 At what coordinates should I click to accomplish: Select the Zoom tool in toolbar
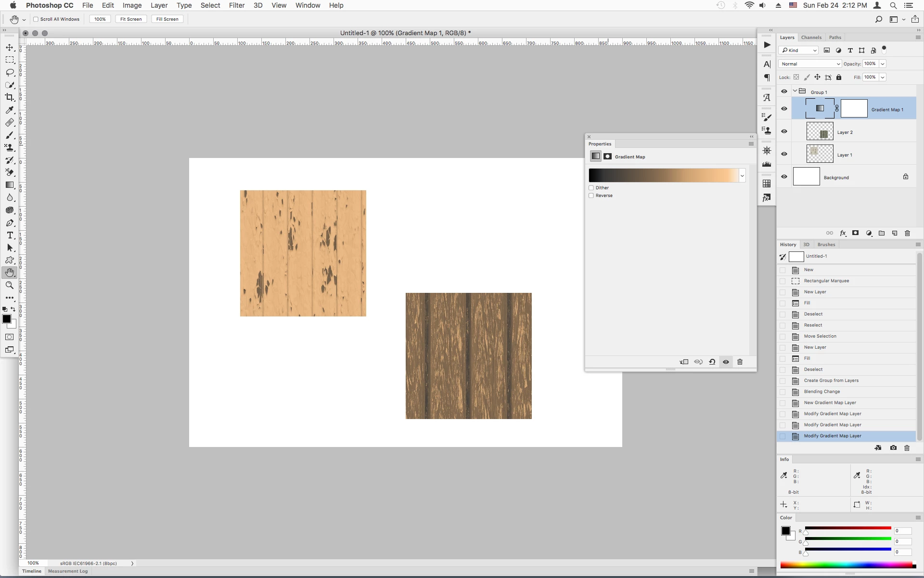[10, 285]
